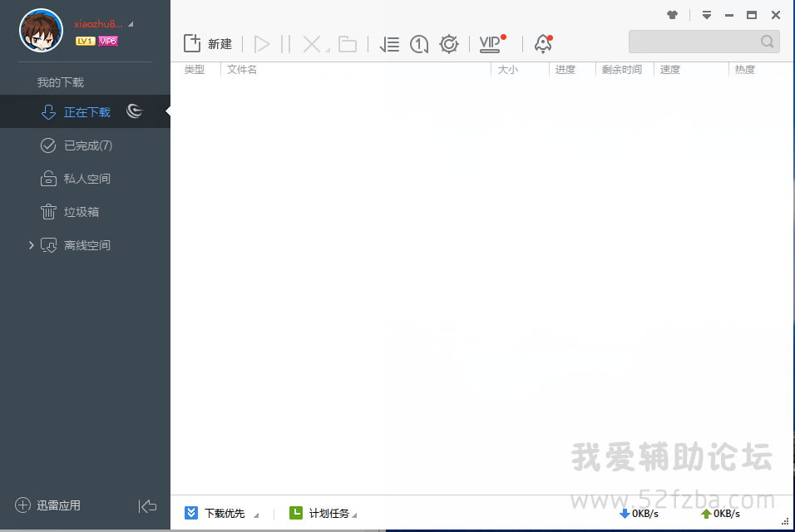Click the 新建 new download button
The width and height of the screenshot is (795, 532).
coord(207,44)
